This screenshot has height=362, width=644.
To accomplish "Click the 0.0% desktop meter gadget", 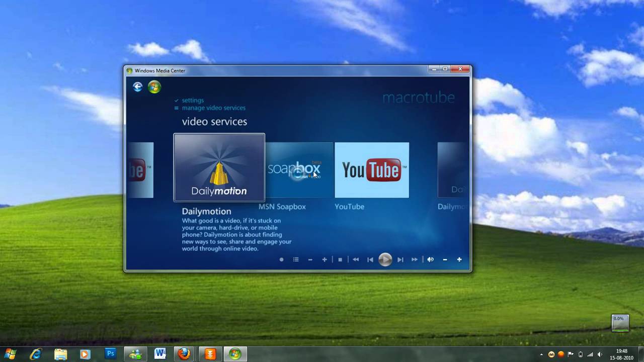I will 620,323.
